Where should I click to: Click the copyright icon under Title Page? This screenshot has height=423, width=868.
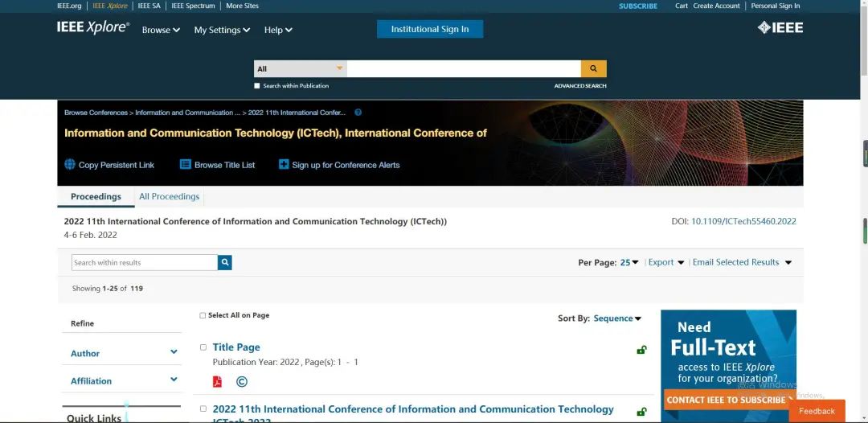[x=242, y=381]
